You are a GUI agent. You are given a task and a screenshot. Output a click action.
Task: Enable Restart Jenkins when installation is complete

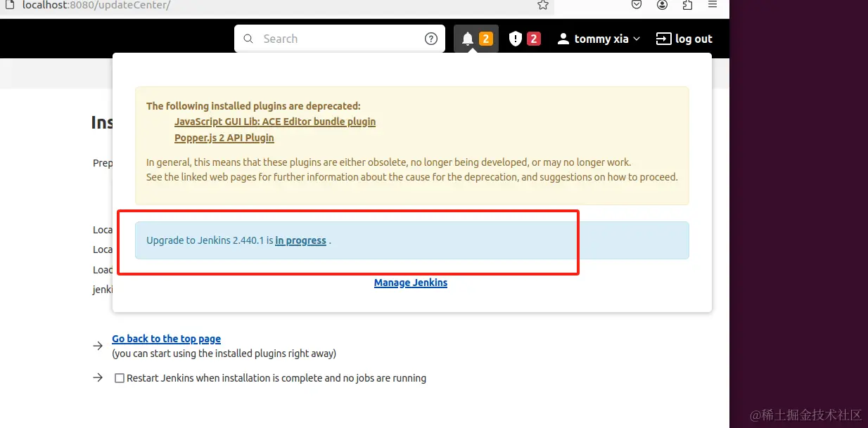pos(120,377)
